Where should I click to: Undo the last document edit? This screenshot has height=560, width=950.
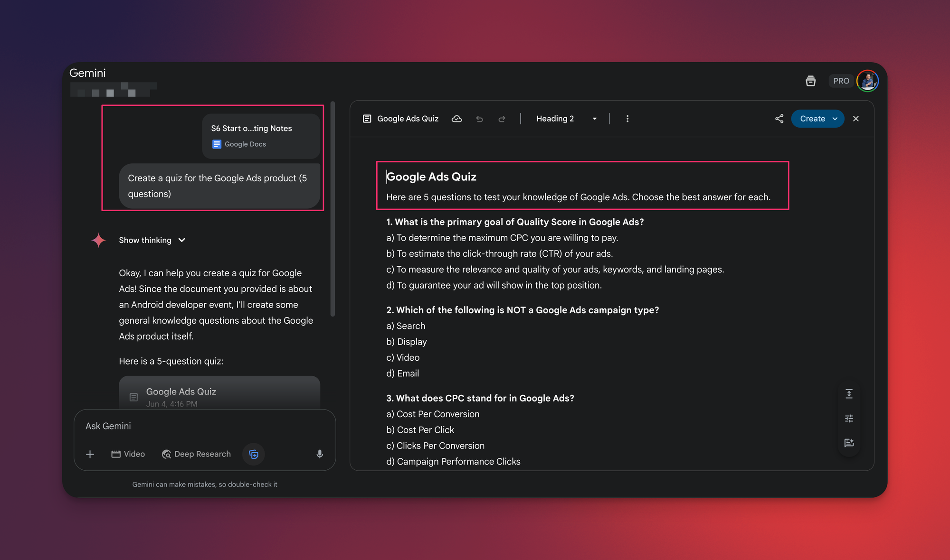tap(479, 119)
